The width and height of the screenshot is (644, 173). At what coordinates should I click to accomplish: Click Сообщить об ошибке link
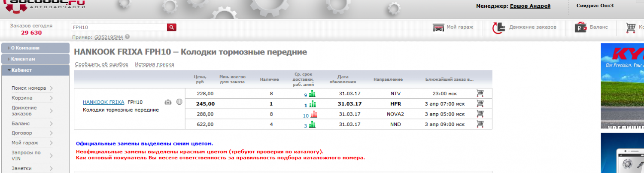[x=102, y=64]
